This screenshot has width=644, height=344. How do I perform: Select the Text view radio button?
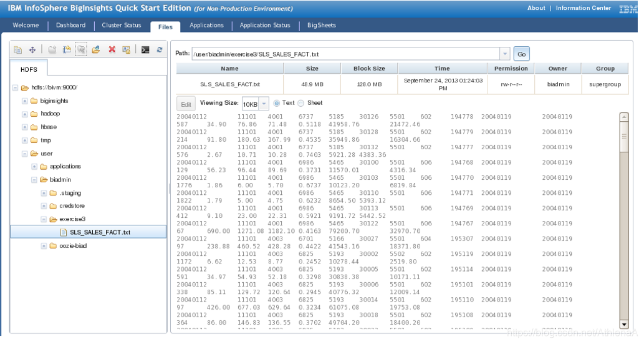tap(276, 103)
